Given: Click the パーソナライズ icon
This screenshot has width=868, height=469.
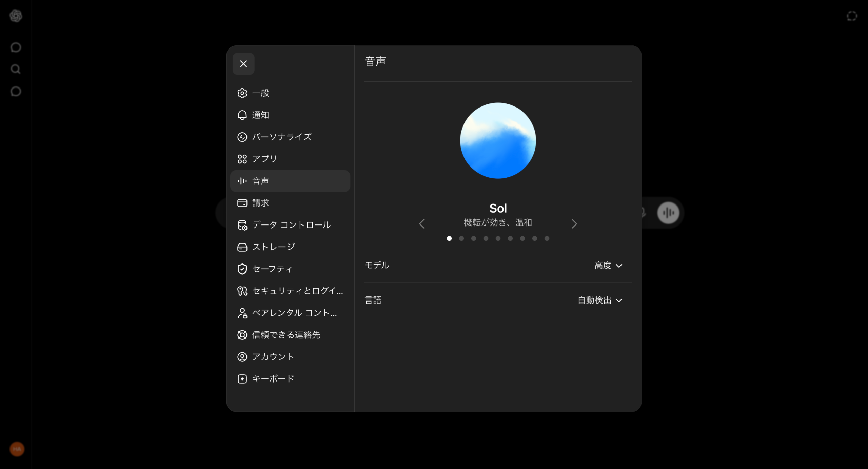Looking at the screenshot, I should [242, 137].
